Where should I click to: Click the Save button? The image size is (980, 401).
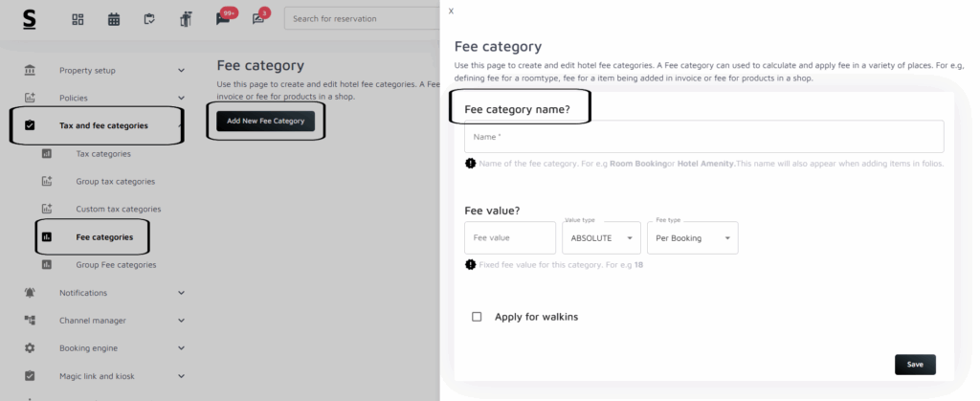pyautogui.click(x=915, y=365)
